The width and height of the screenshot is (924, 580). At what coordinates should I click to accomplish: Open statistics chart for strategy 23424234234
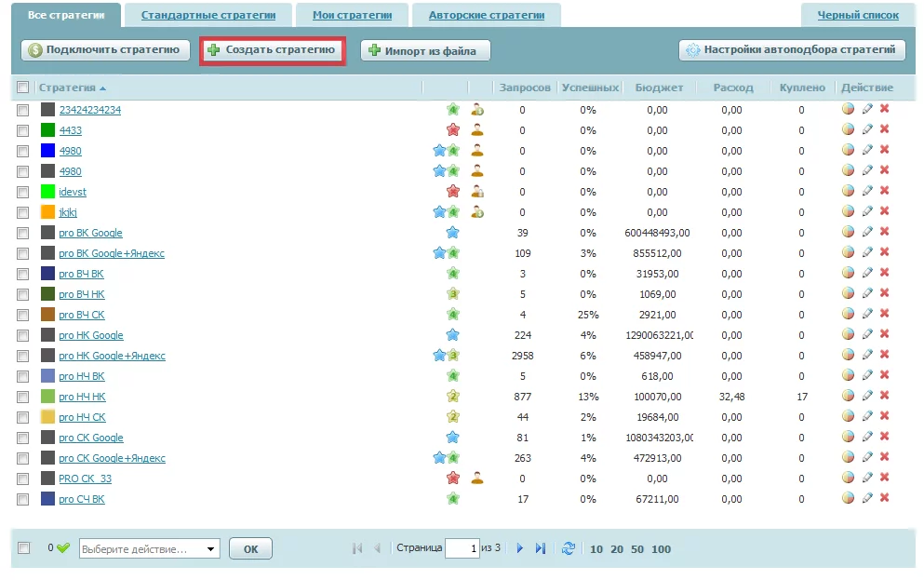(x=848, y=109)
